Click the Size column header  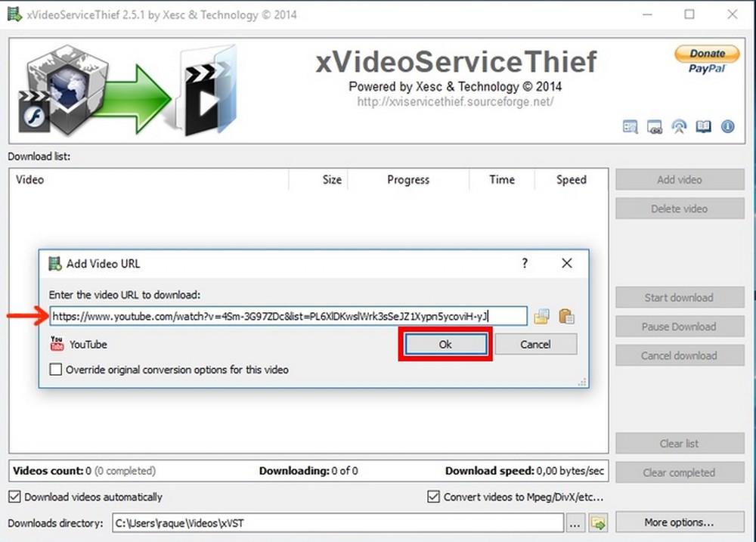[318, 180]
